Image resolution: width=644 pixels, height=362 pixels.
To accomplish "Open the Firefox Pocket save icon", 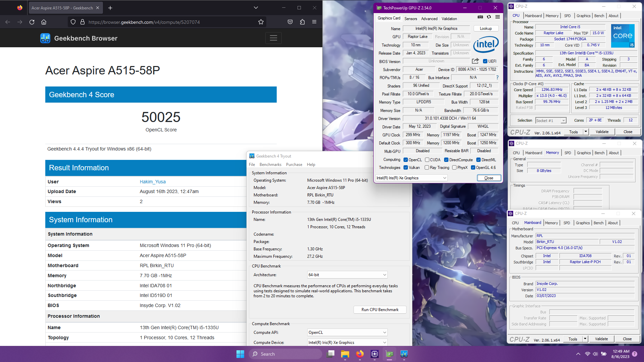I will pyautogui.click(x=290, y=22).
